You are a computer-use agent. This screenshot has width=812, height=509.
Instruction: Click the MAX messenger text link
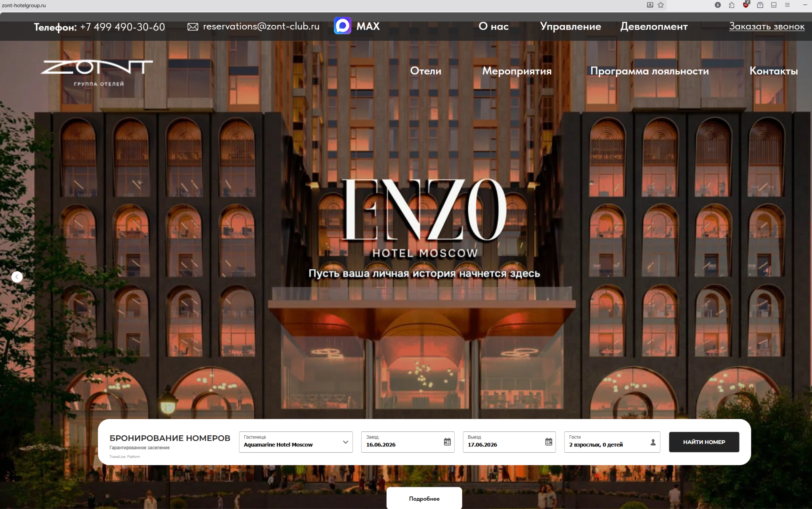[x=368, y=26]
